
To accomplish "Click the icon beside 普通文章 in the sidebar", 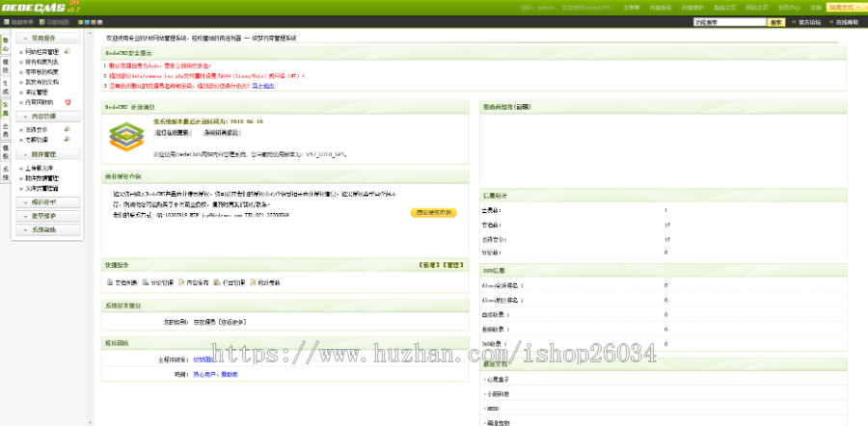I will 67,129.
